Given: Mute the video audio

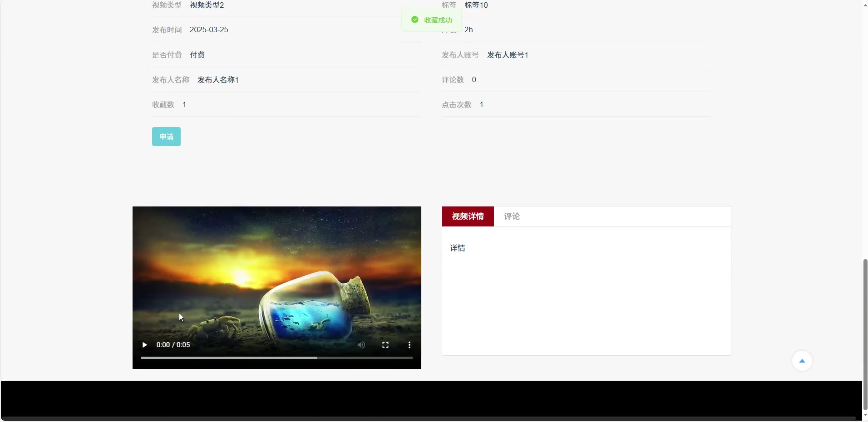Looking at the screenshot, I should (x=361, y=345).
